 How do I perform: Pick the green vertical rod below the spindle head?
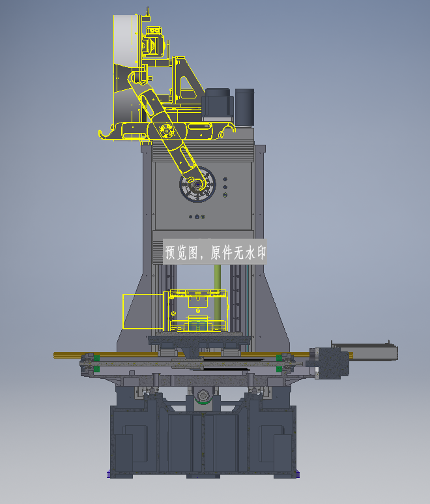pos(218,297)
